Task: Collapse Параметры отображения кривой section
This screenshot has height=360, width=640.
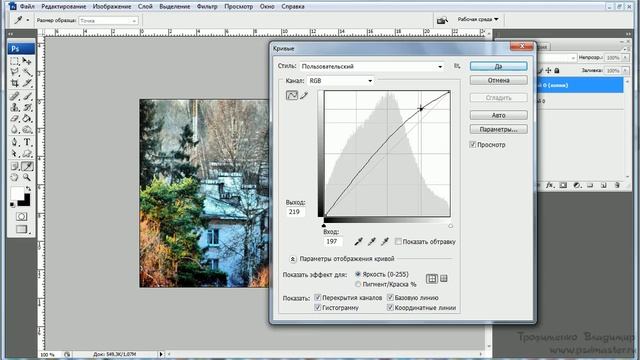Action: pos(293,259)
